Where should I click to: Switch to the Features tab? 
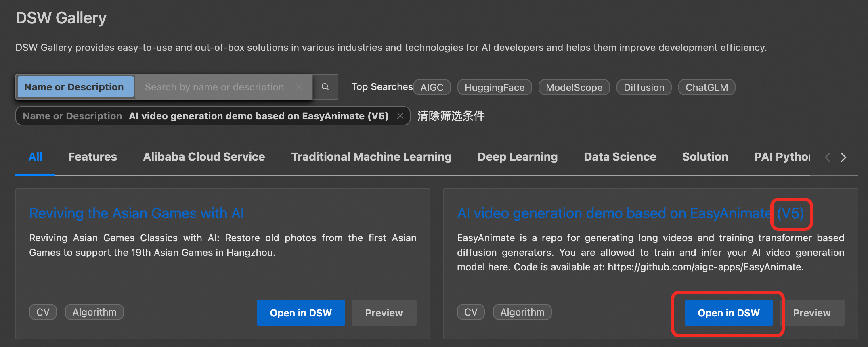(92, 157)
